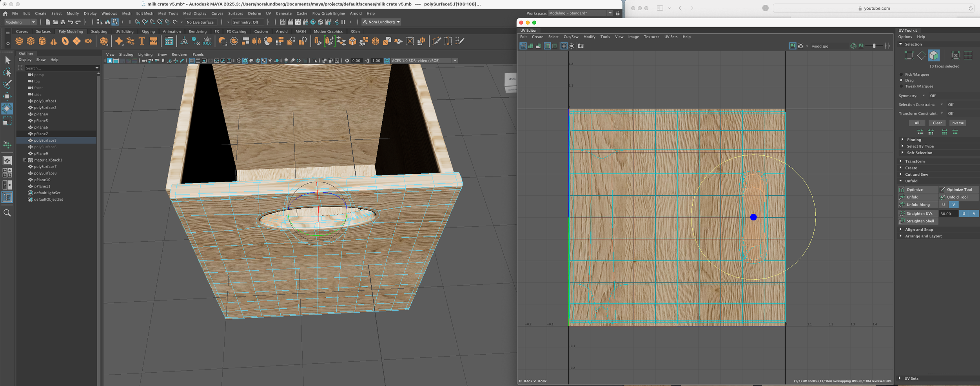Click the Unfold button in UV Toolkit
This screenshot has height=386, width=980.
click(918, 197)
